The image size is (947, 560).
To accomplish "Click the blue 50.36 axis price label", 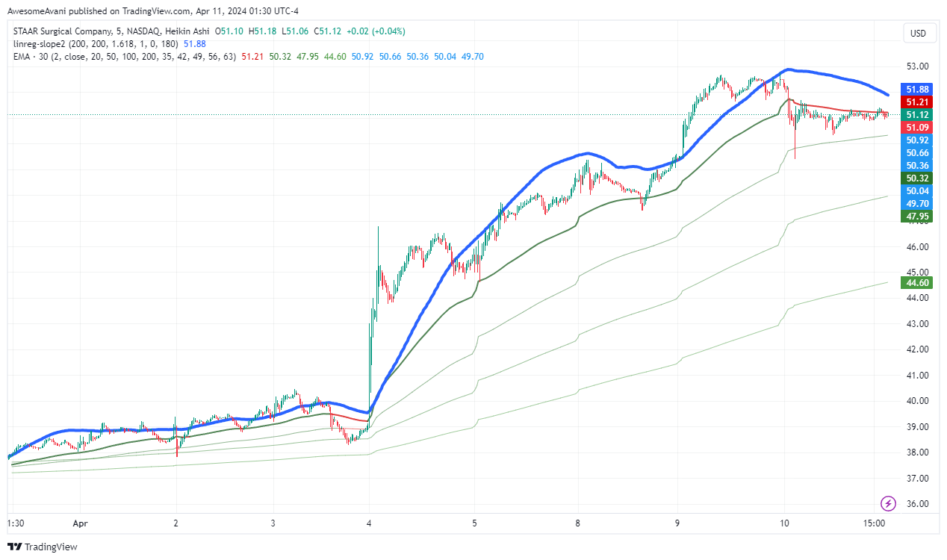I will click(x=917, y=166).
